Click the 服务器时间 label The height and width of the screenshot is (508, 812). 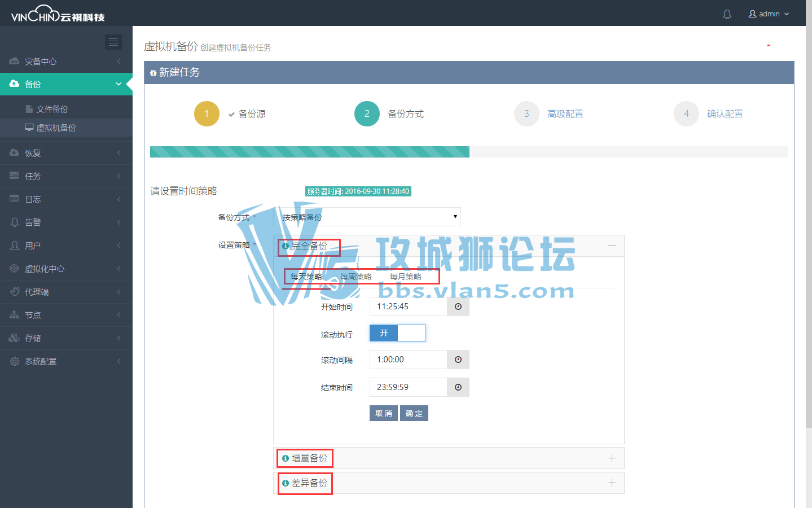(358, 191)
